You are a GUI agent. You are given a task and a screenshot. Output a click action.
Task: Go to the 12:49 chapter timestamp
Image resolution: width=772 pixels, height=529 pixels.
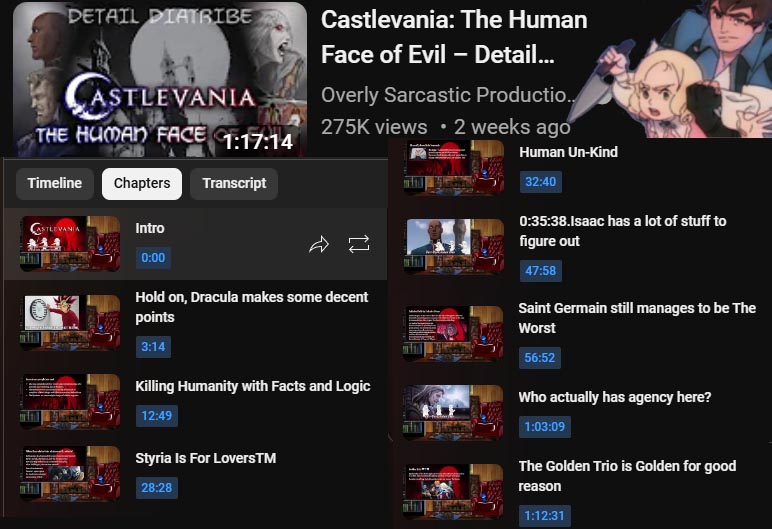click(157, 416)
